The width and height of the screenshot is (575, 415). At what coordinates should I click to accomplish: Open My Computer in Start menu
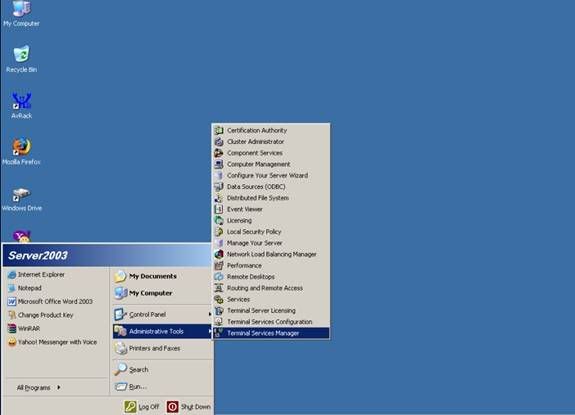[162, 293]
